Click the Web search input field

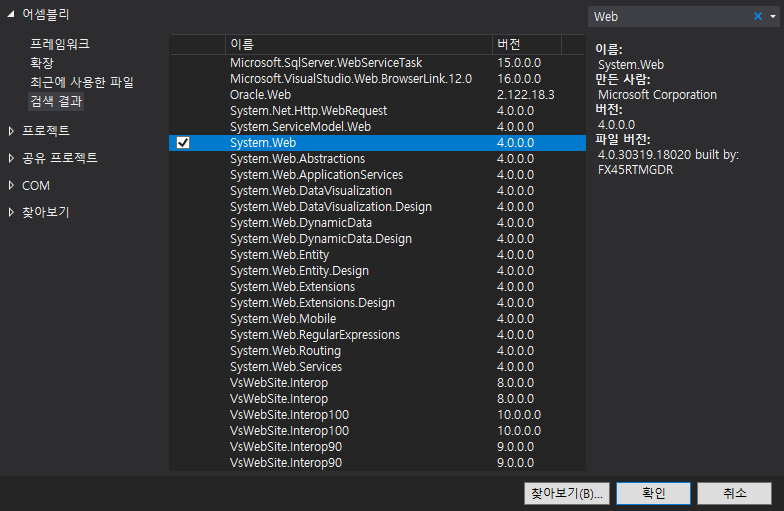[x=670, y=16]
